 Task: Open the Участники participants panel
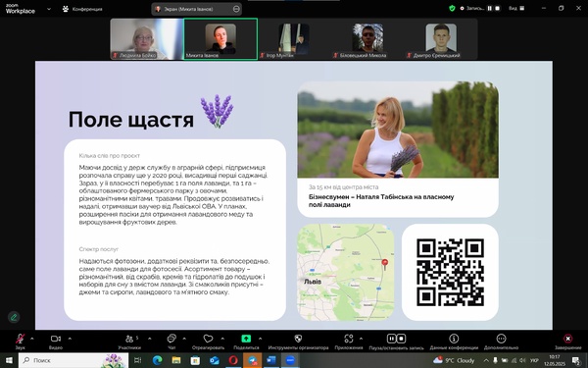(129, 342)
